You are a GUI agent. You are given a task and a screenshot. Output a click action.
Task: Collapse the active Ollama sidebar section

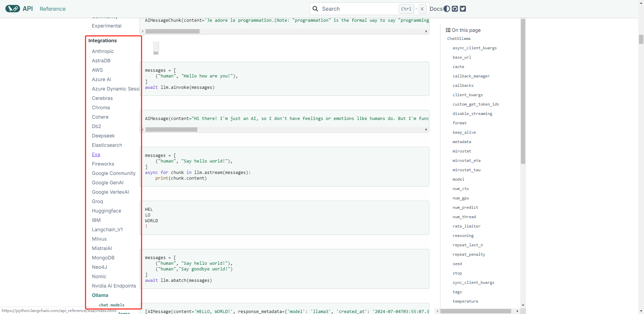point(100,295)
